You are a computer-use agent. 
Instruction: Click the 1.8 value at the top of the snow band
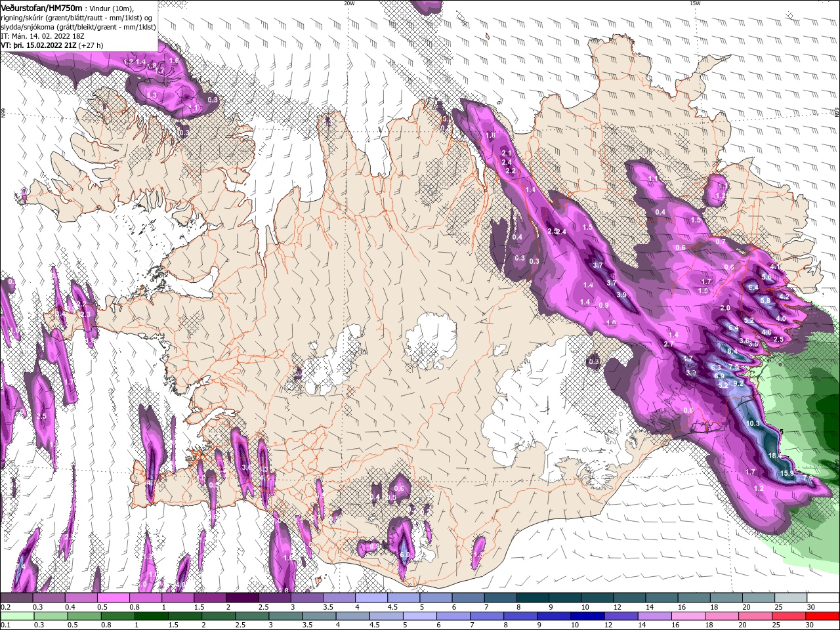coord(490,135)
